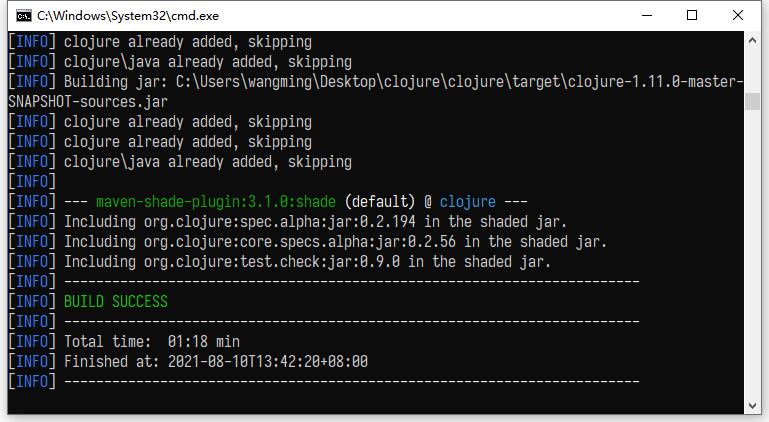Screen dimensions: 769x422
Task: Click the window title C:\Windows\System32\cmd.exe
Action: [x=127, y=16]
